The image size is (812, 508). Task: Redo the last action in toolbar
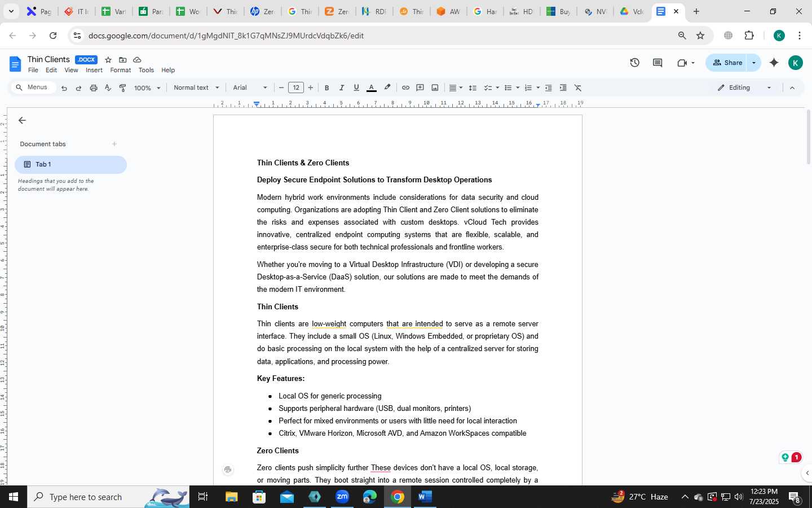[x=78, y=88]
